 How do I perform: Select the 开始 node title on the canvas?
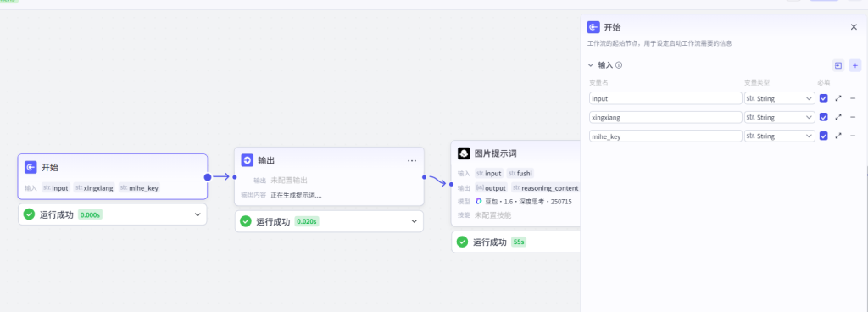pyautogui.click(x=50, y=167)
